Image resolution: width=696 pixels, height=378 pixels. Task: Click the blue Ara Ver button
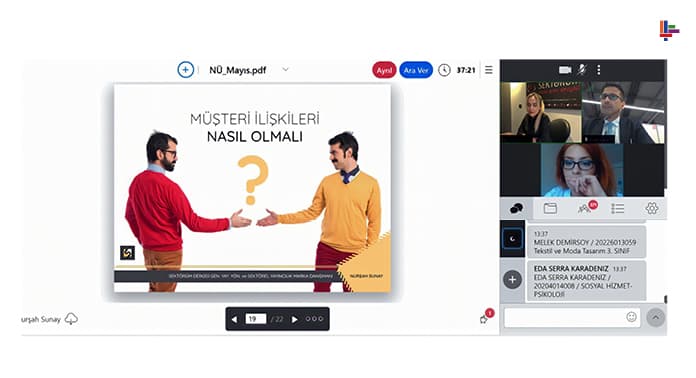coord(416,70)
